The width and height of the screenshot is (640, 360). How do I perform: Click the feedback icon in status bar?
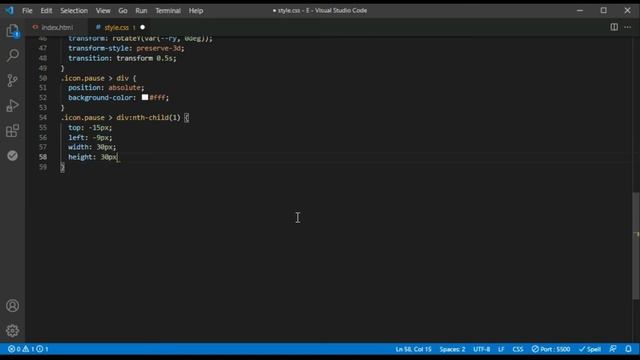pyautogui.click(x=613, y=349)
